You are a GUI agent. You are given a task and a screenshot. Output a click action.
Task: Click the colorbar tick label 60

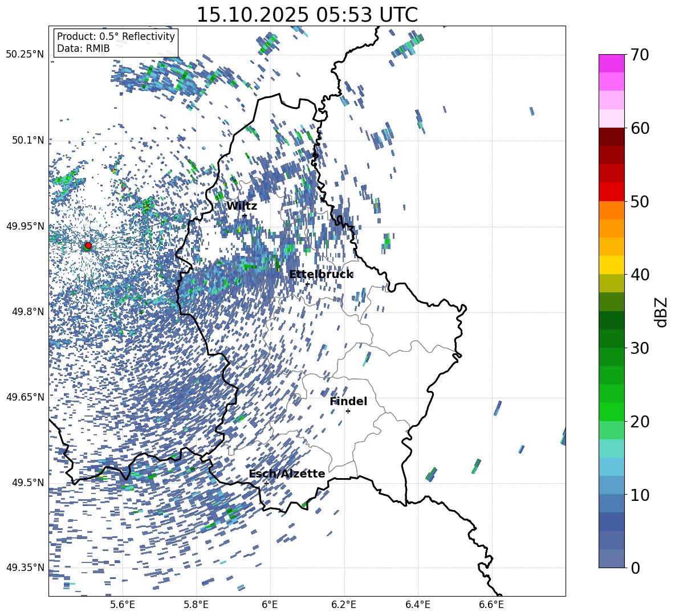coord(639,128)
